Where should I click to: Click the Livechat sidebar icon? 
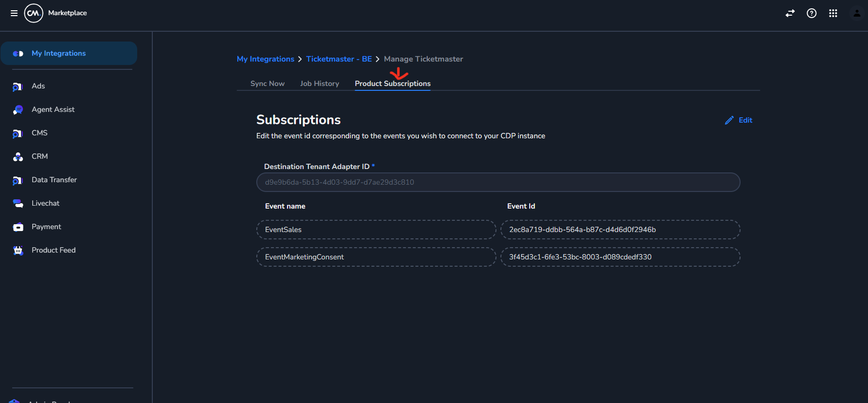pyautogui.click(x=18, y=204)
